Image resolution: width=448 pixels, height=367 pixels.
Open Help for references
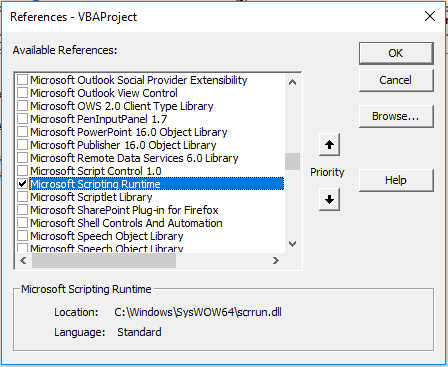(x=396, y=180)
